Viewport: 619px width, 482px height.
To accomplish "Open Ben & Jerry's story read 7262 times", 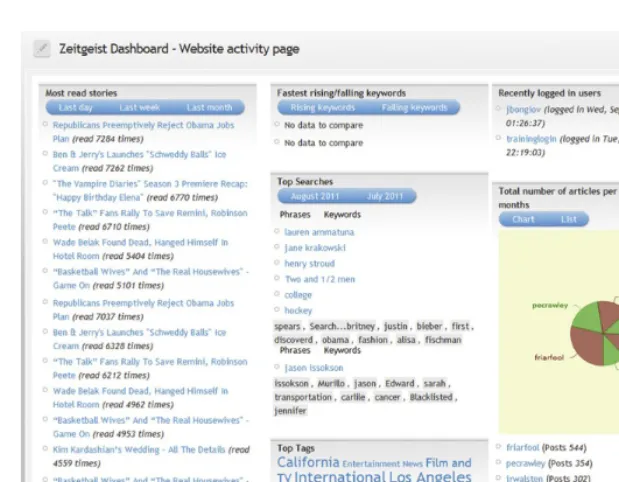I will [x=139, y=161].
